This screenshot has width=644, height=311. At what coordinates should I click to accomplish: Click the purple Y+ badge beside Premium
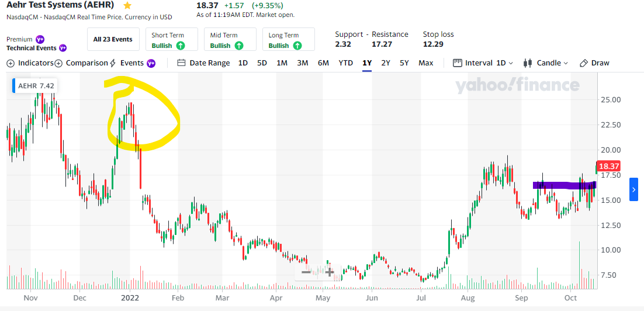click(x=40, y=39)
